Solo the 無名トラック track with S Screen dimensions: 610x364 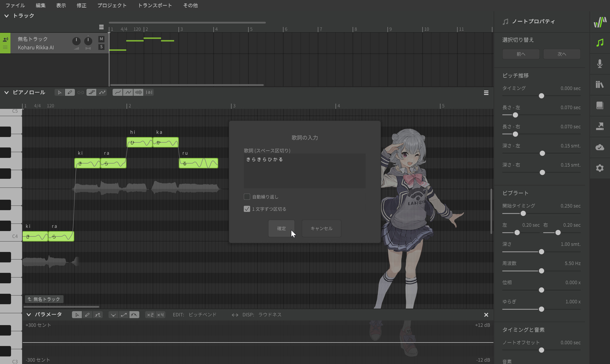(x=101, y=47)
